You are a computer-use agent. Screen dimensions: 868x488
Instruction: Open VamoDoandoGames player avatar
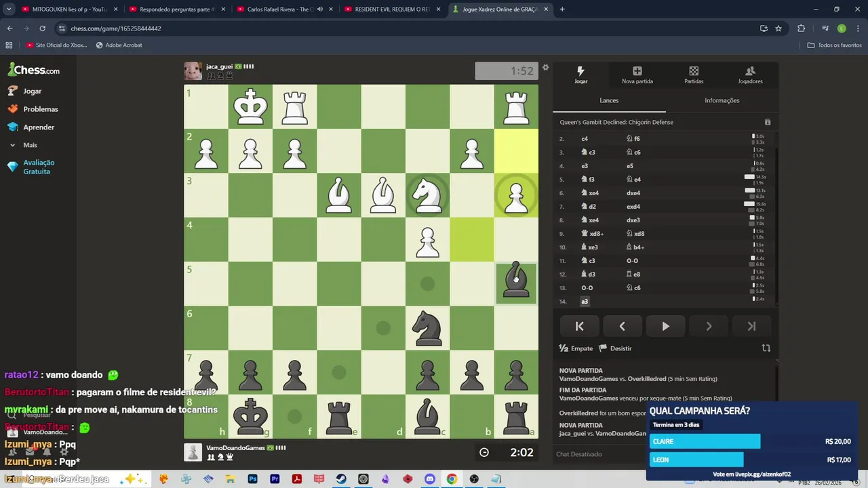193,452
